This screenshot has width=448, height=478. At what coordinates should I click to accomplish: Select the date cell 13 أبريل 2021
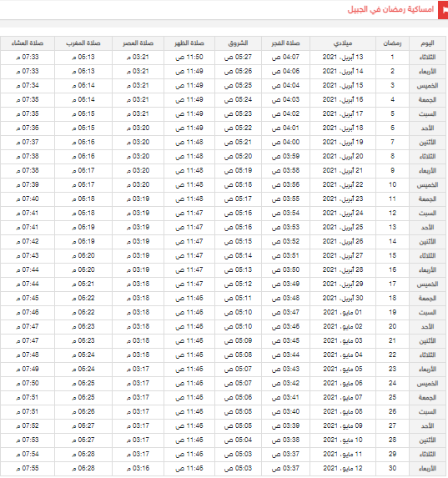(x=343, y=58)
